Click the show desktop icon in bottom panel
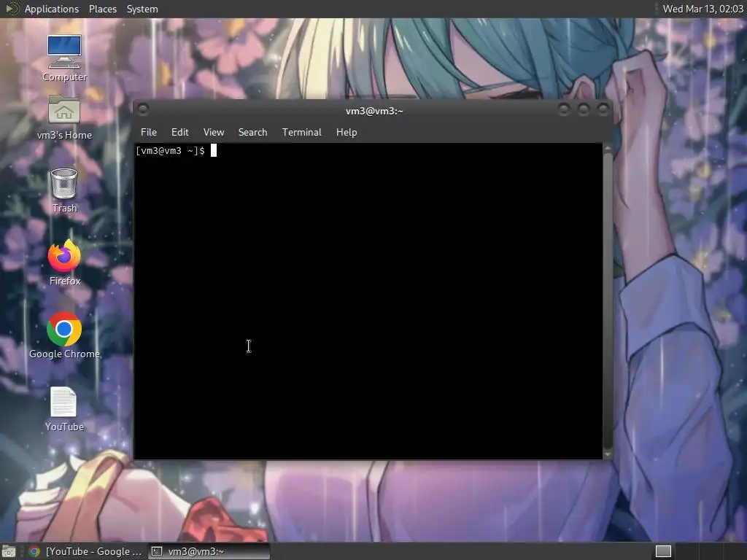The height and width of the screenshot is (560, 747). click(x=9, y=551)
